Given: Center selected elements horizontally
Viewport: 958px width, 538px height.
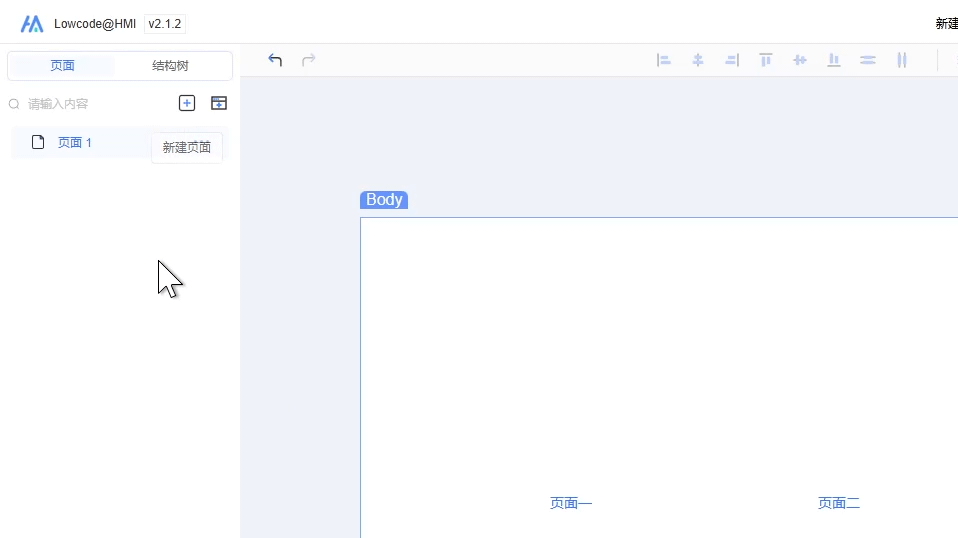Looking at the screenshot, I should [698, 60].
